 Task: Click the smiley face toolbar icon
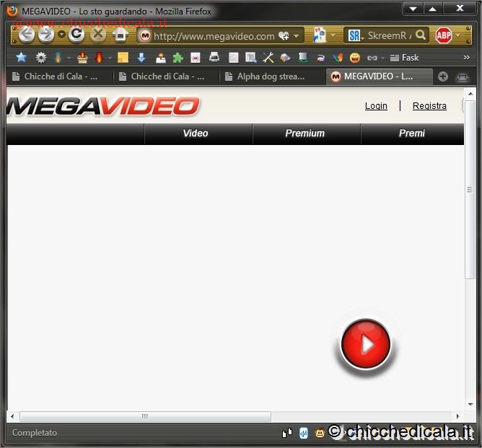(354, 58)
